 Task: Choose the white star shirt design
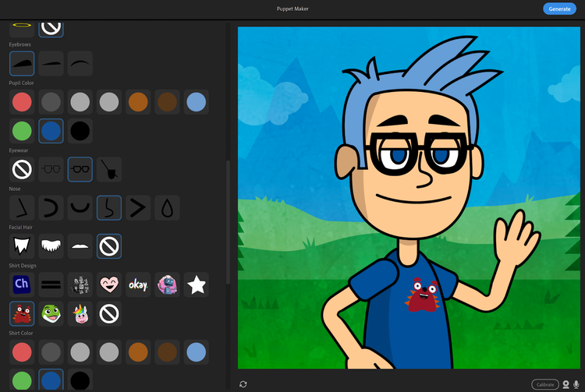197,284
